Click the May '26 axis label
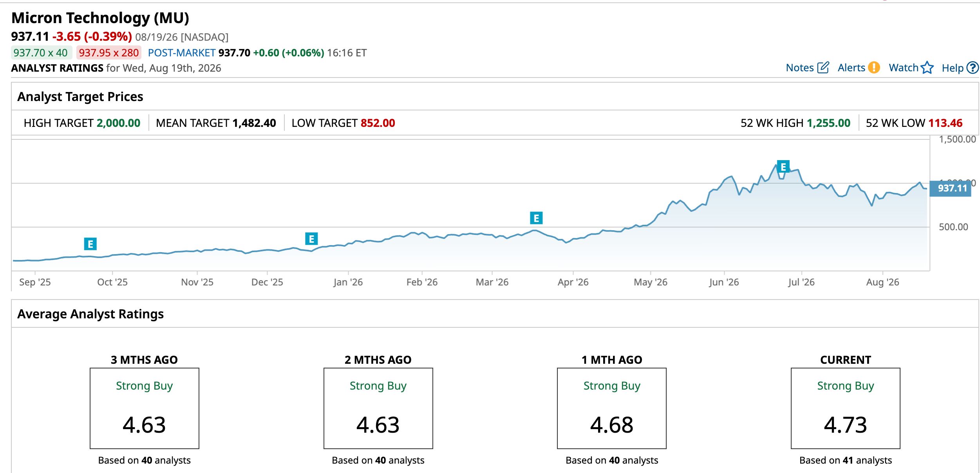 tap(651, 282)
